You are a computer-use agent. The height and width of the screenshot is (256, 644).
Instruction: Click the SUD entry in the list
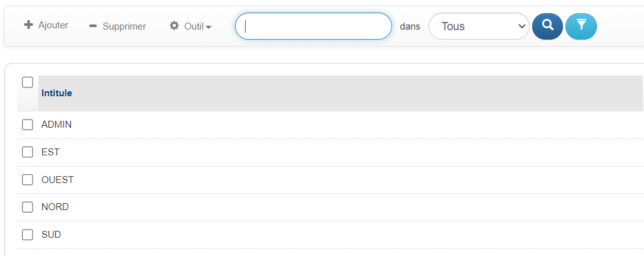pyautogui.click(x=51, y=235)
